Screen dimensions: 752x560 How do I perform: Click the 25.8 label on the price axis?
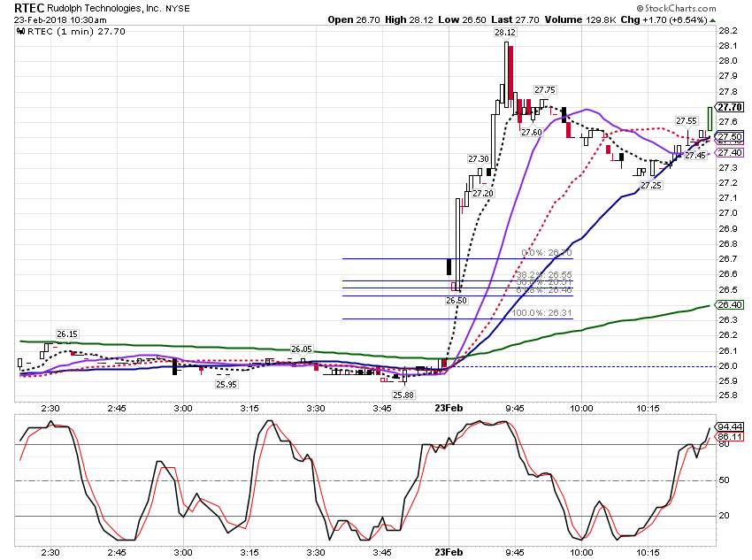(x=727, y=395)
